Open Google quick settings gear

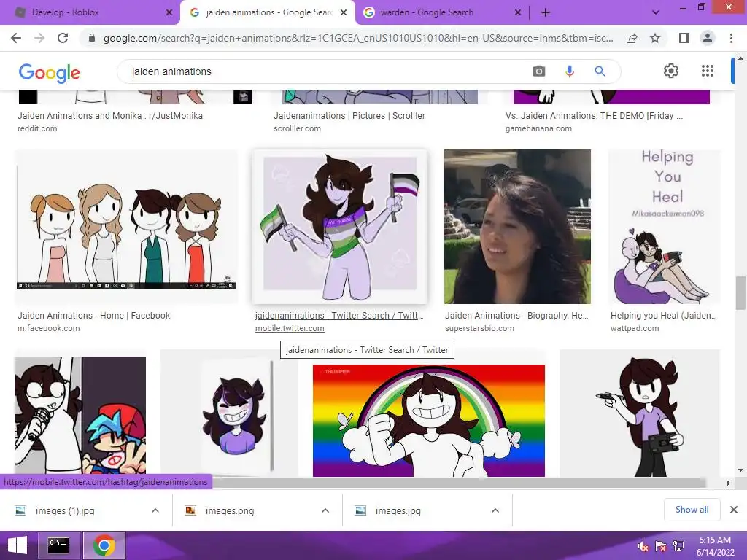click(671, 71)
